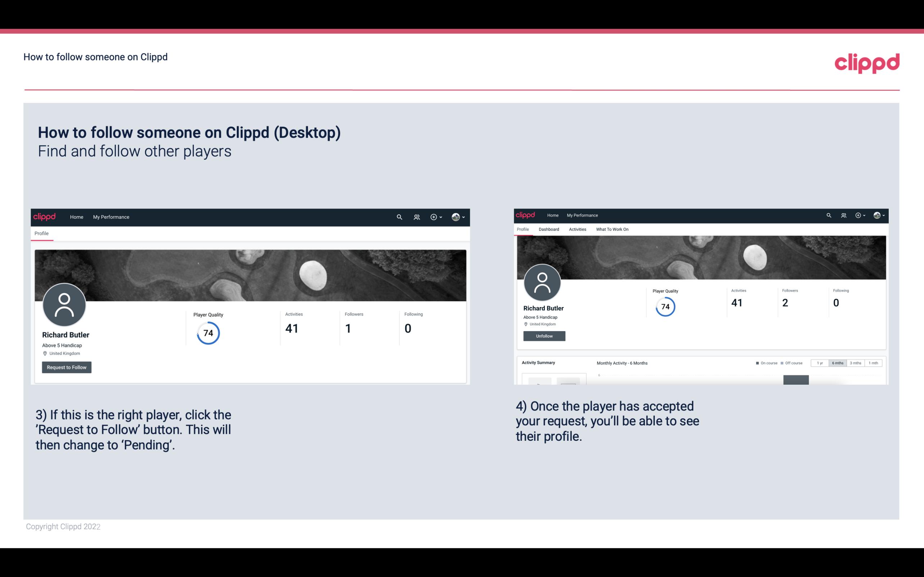
Task: Click the 'Request to Follow' button
Action: click(x=67, y=367)
